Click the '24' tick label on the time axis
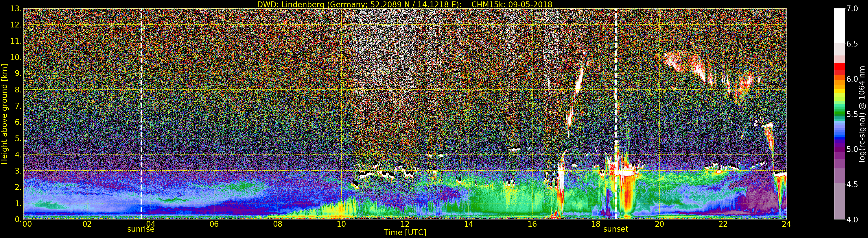The image size is (868, 238). 786,224
